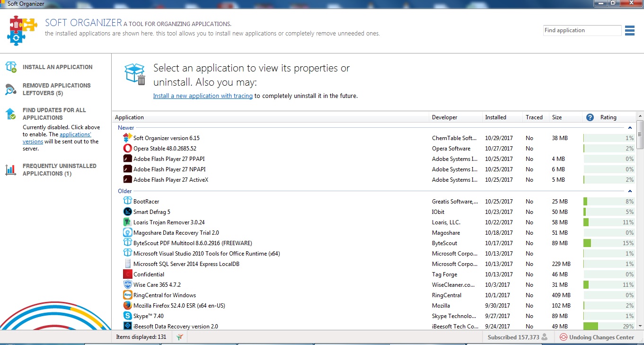Click the Find Updates arrow icon
The width and height of the screenshot is (644, 345).
click(x=11, y=114)
